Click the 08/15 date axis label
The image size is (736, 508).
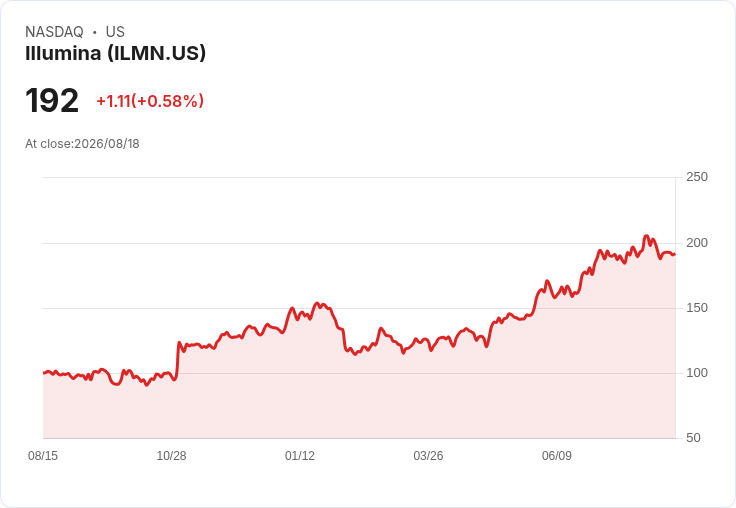coord(43,456)
